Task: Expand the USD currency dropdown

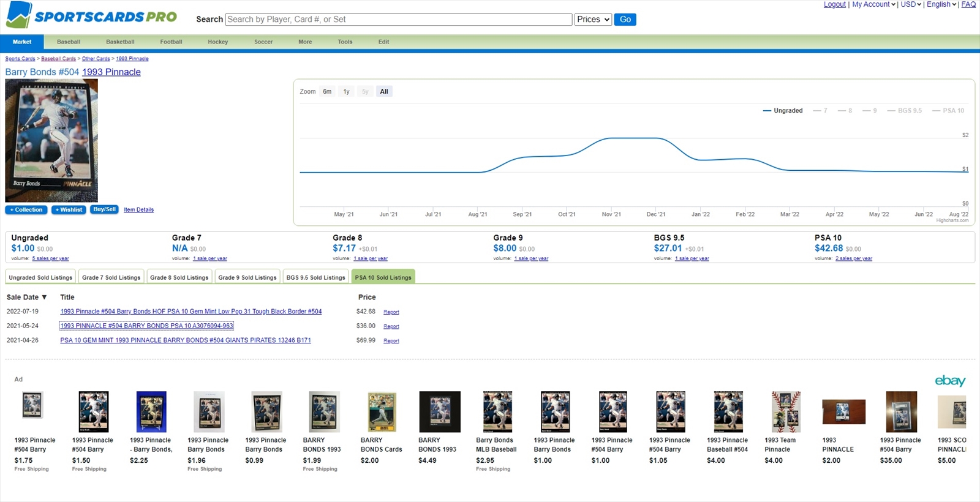Action: (x=911, y=4)
